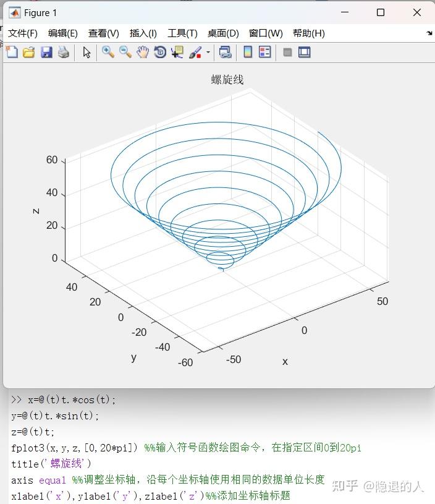Click the plot title 螺旋线
The width and height of the screenshot is (435, 504).
tap(227, 80)
